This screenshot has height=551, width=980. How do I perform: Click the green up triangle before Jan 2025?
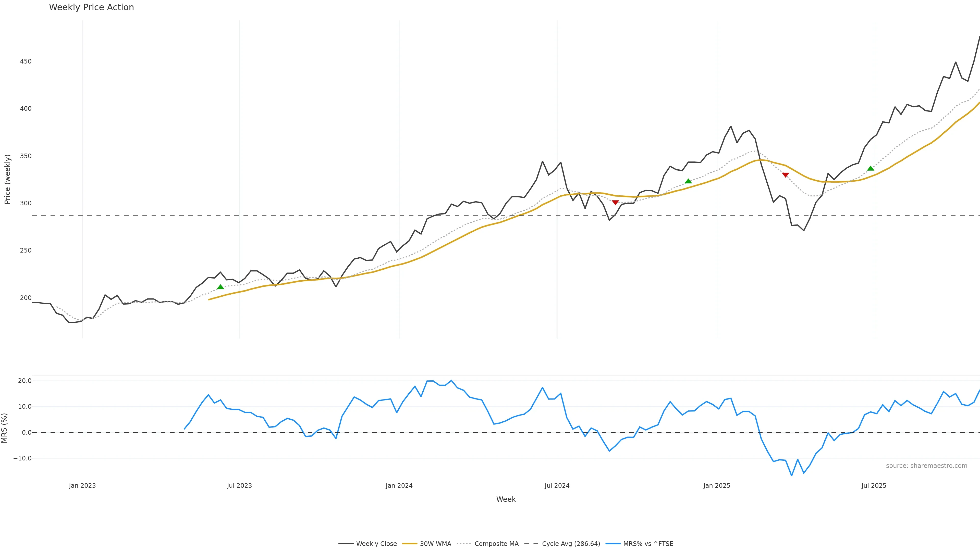click(688, 181)
